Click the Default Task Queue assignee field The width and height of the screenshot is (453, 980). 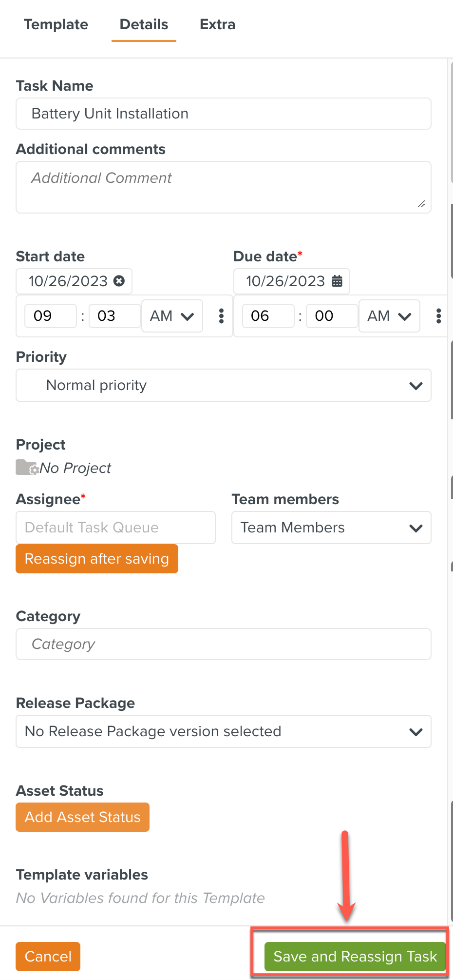(116, 528)
